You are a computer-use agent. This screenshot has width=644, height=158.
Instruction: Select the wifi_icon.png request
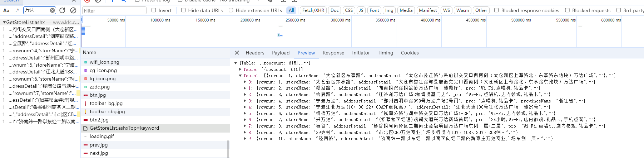[x=104, y=62]
